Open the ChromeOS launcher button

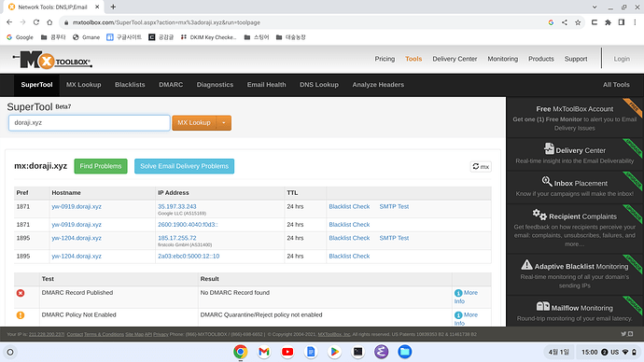click(10, 352)
